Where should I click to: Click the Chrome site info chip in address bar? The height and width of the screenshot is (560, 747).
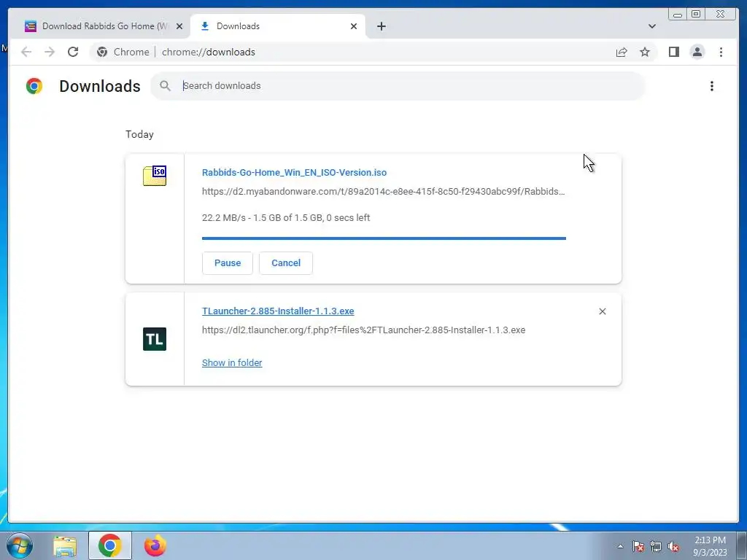tap(123, 52)
